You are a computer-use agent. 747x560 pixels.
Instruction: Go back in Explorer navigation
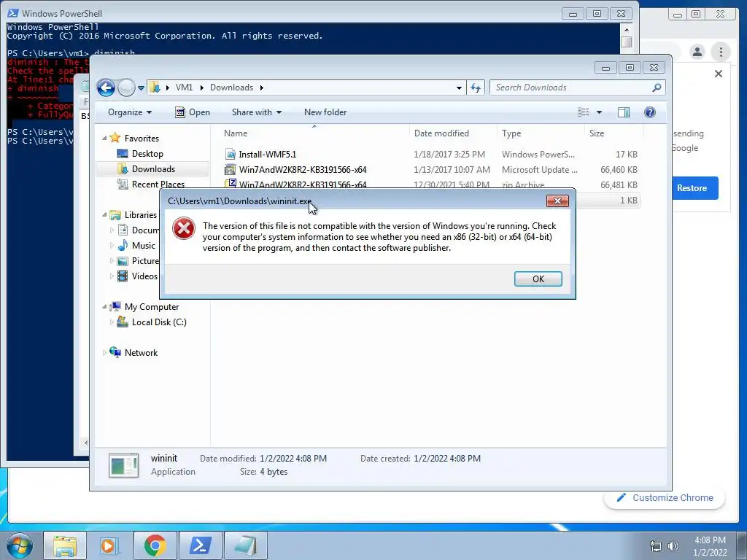[106, 87]
